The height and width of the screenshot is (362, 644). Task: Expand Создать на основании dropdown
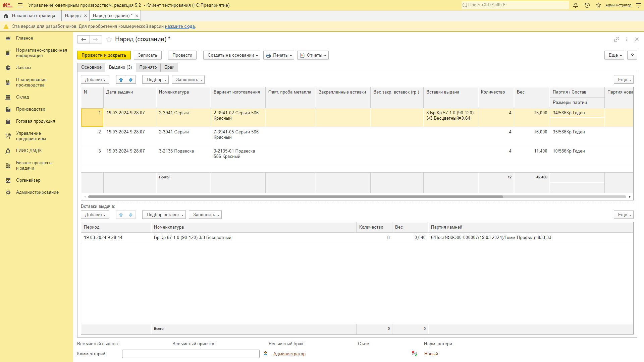232,55
